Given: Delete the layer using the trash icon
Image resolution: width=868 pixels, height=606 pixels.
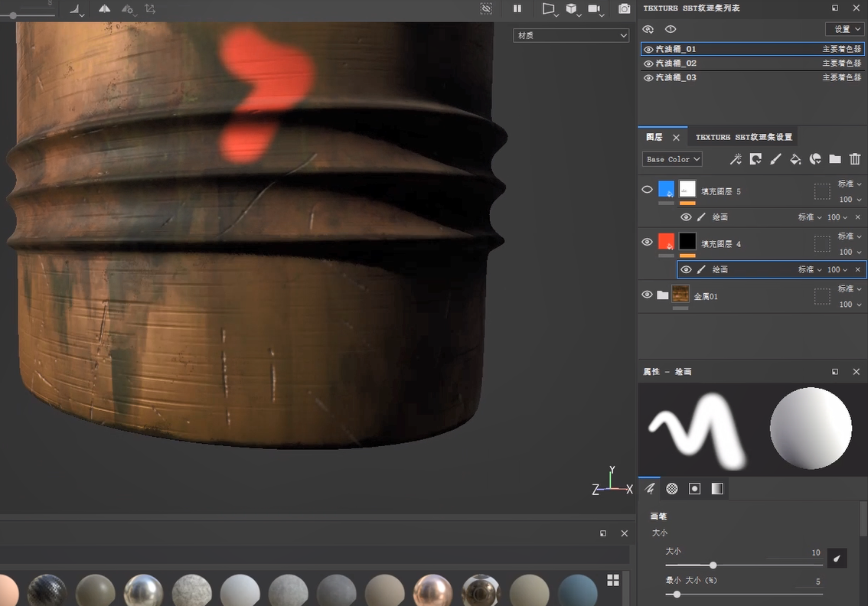Looking at the screenshot, I should (x=855, y=159).
